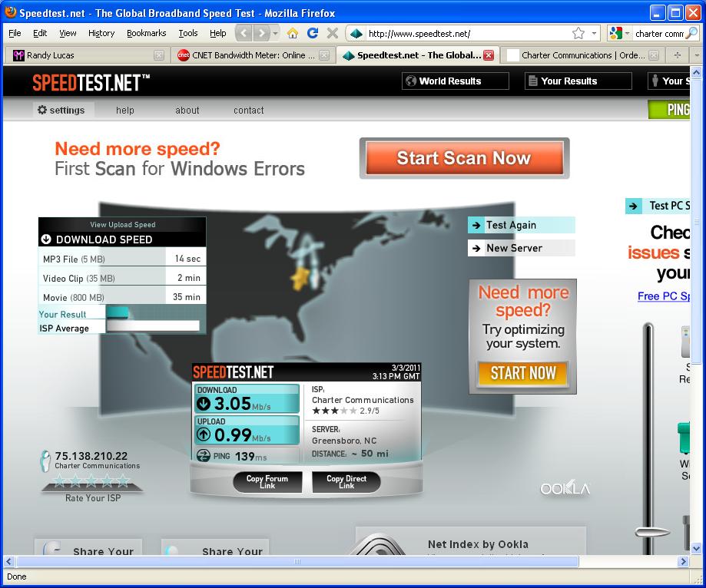The width and height of the screenshot is (706, 588).
Task: Rate your ISP with the fifth star
Action: 123,481
